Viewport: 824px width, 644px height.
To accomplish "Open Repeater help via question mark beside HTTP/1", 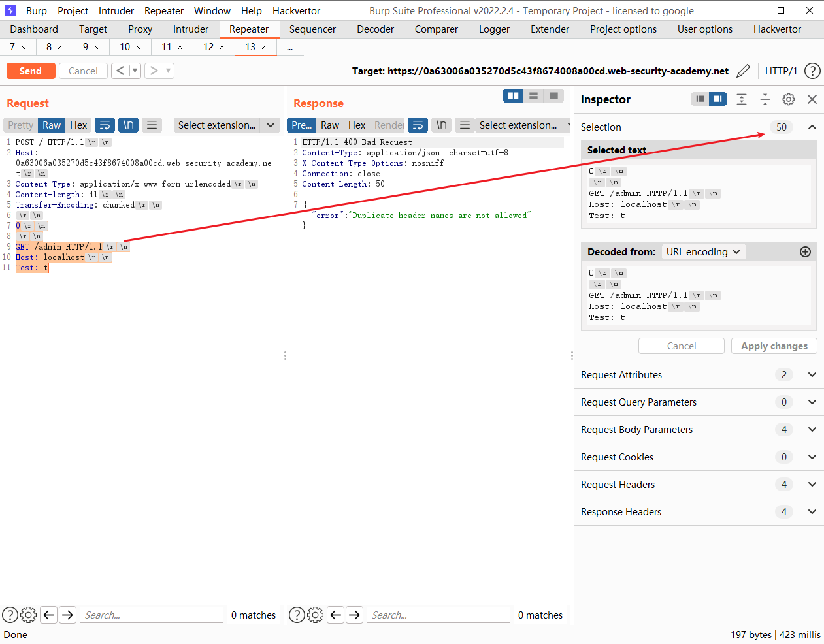I will point(812,71).
